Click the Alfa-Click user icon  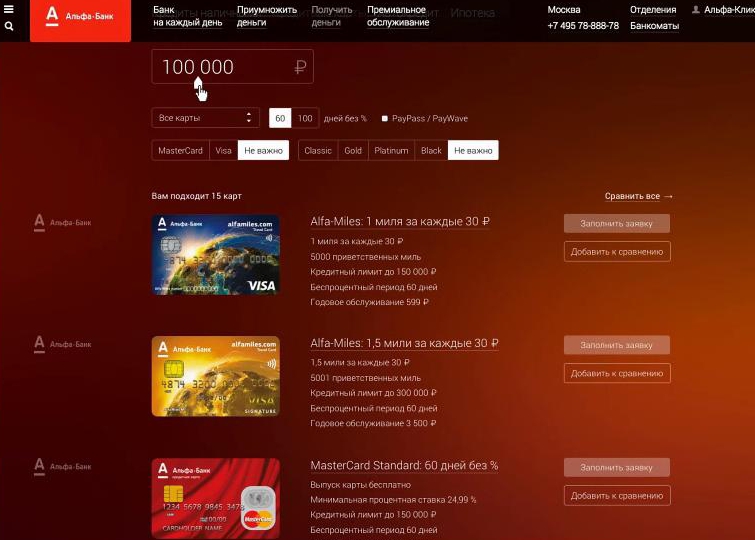point(695,10)
